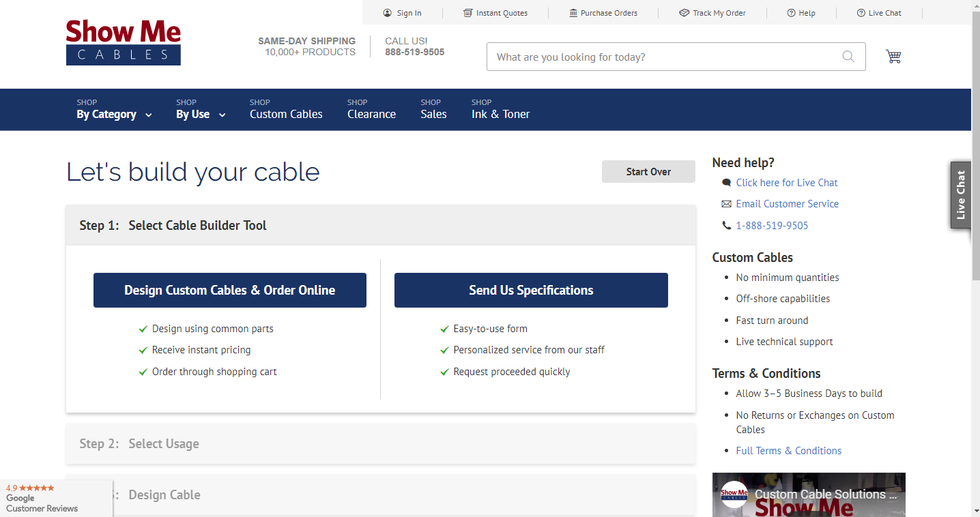The width and height of the screenshot is (980, 517).
Task: Click the 'Off-shore capabilities' bullet
Action: pos(783,299)
